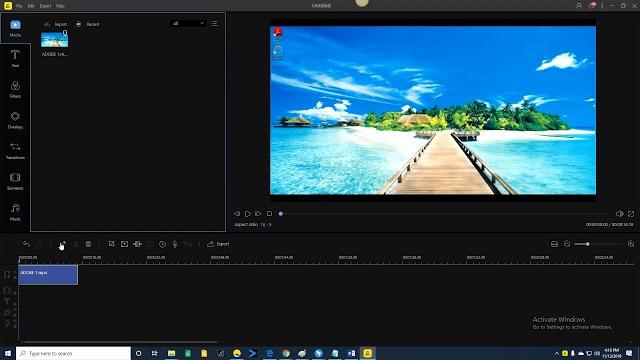This screenshot has width=640, height=360.
Task: Open the Elements panel
Action: point(15,181)
